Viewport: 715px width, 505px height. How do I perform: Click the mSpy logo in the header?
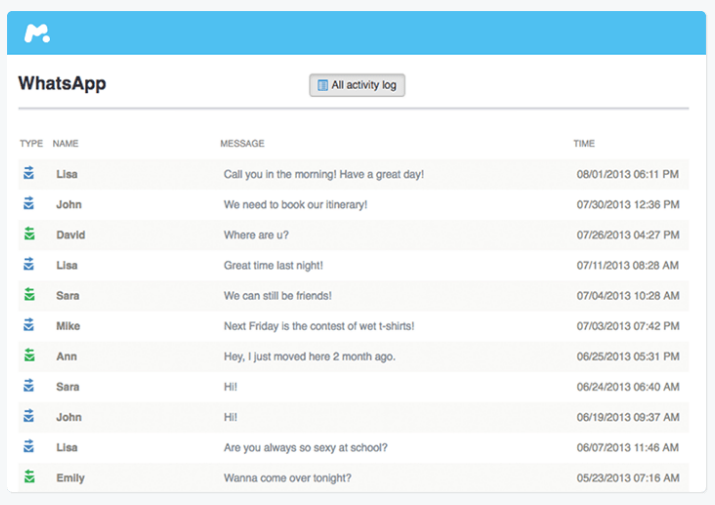(x=38, y=33)
